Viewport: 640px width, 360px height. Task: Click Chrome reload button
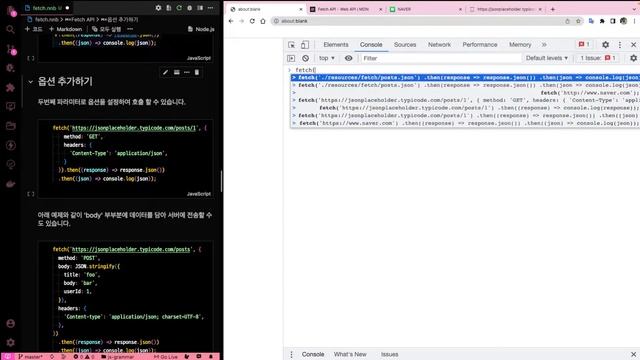pyautogui.click(x=252, y=21)
